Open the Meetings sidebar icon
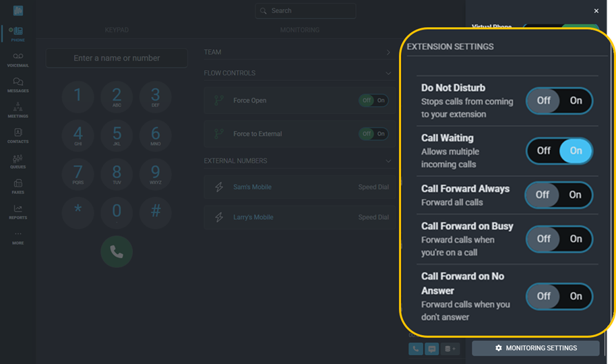616x364 pixels. click(x=18, y=110)
